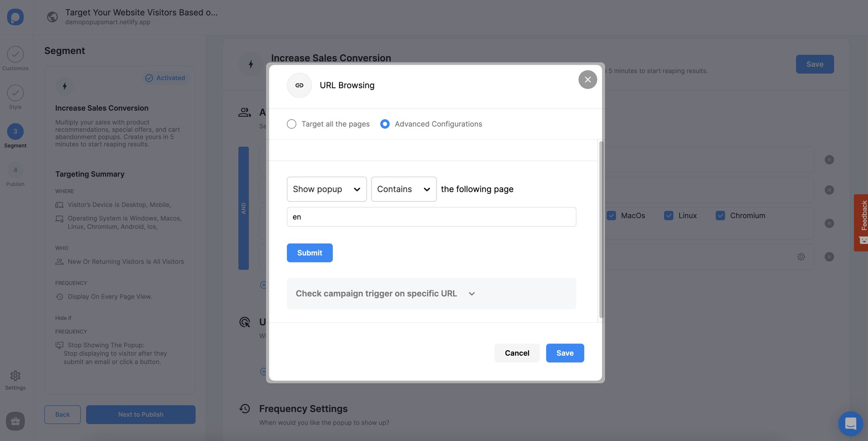Viewport: 868px width, 441px height.
Task: Select the Customize step checkmark icon
Action: click(x=15, y=54)
